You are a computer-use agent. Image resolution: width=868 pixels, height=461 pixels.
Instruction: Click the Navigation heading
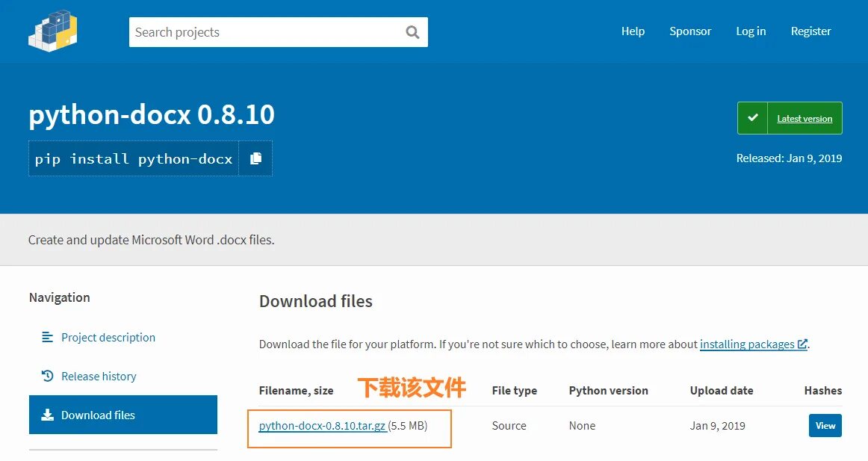click(x=59, y=297)
